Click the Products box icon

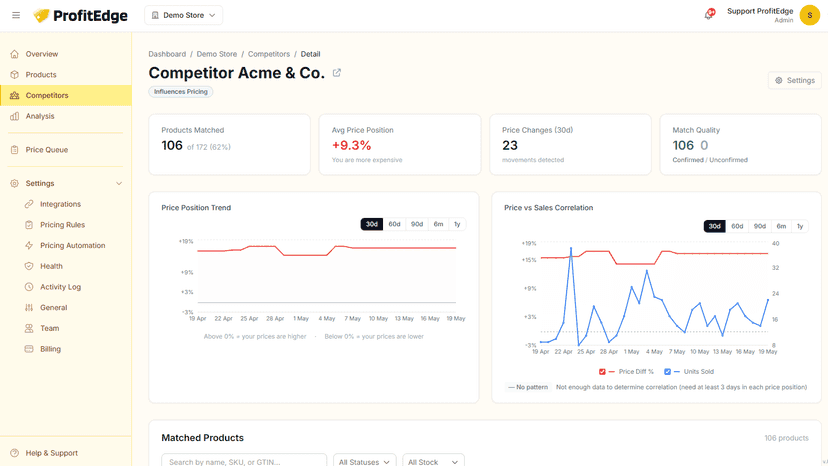point(14,74)
